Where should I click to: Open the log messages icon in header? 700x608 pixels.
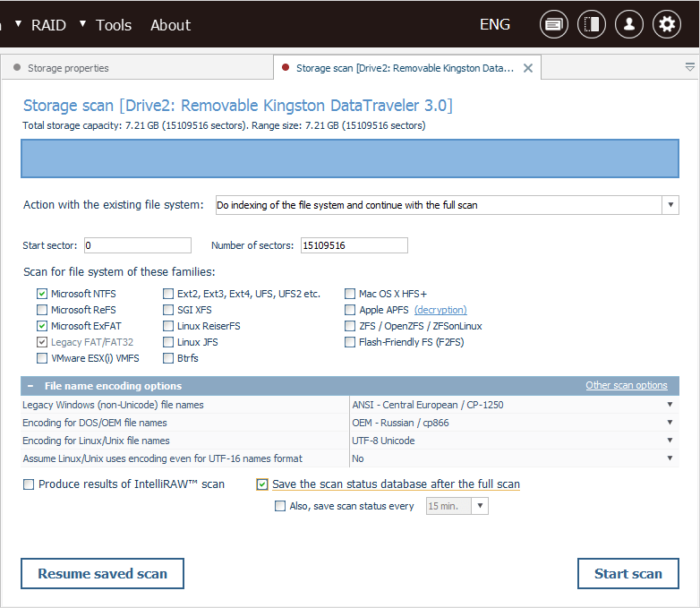click(553, 24)
